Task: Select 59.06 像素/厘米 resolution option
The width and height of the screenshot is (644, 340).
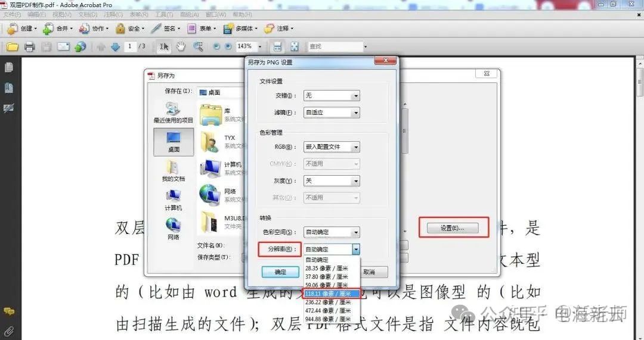Action: [x=332, y=285]
